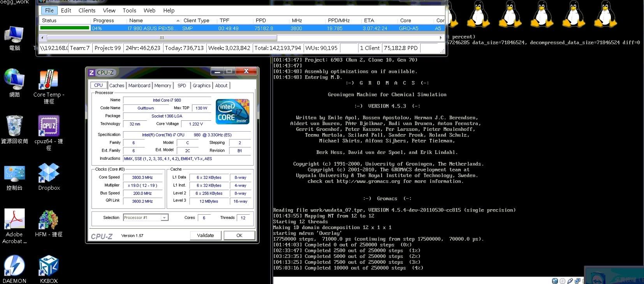644x284 pixels.
Task: Sort by the TPF column header
Action: 235,20
